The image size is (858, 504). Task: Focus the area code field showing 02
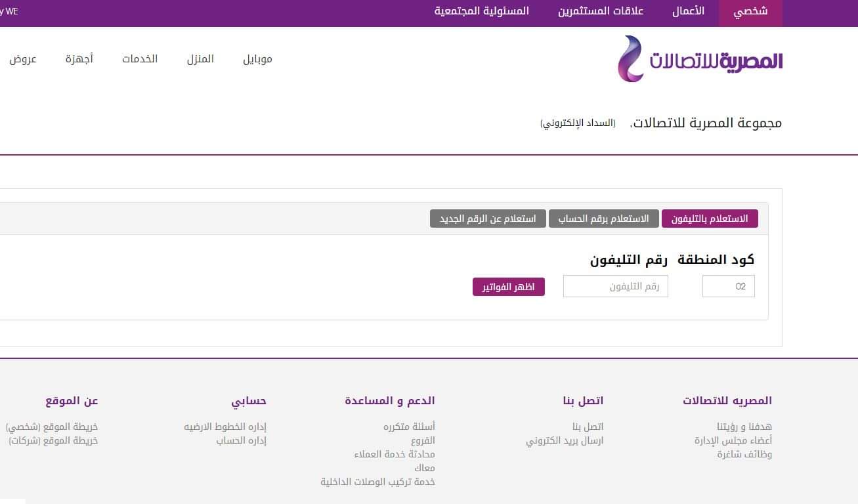click(729, 286)
